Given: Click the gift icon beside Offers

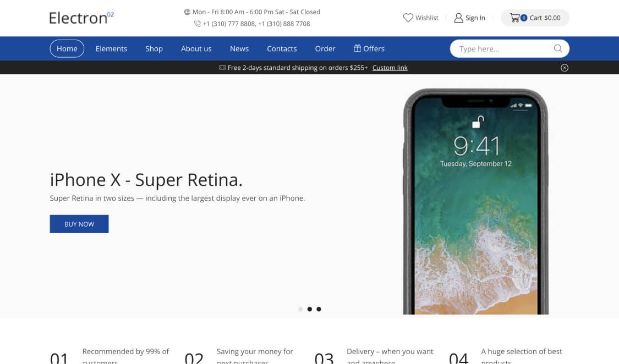Looking at the screenshot, I should click(357, 48).
